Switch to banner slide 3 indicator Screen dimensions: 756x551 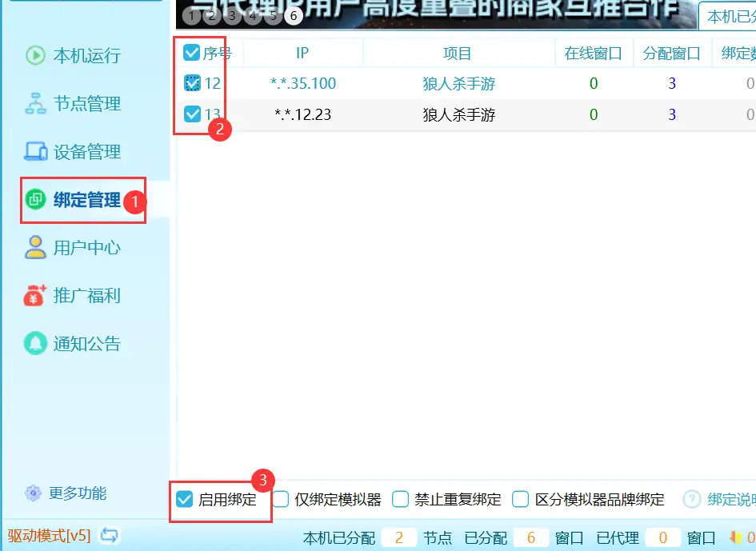(x=232, y=15)
